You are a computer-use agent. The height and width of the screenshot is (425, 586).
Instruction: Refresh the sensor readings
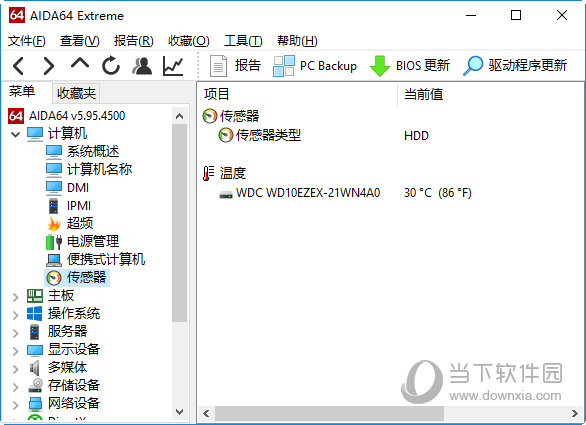click(x=111, y=66)
